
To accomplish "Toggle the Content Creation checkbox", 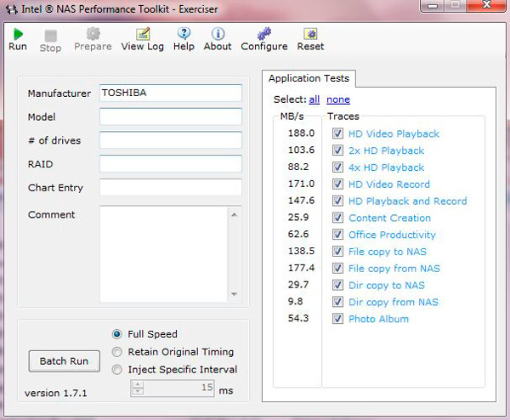I will [338, 218].
